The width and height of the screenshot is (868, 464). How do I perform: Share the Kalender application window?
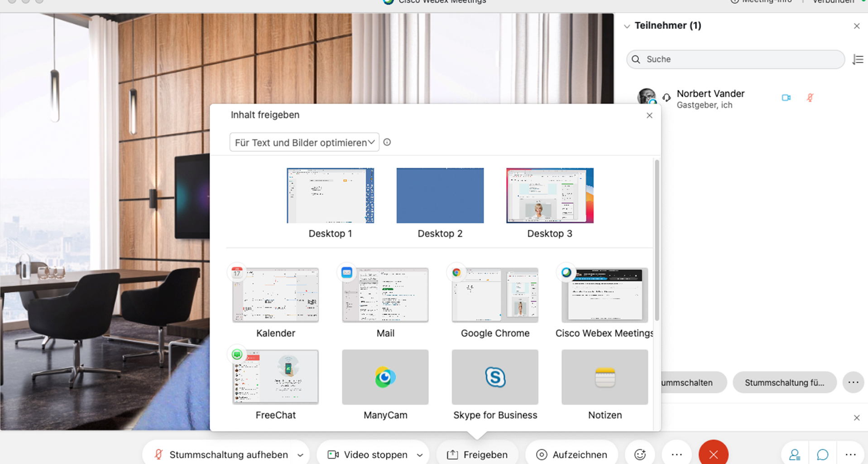[x=275, y=295]
